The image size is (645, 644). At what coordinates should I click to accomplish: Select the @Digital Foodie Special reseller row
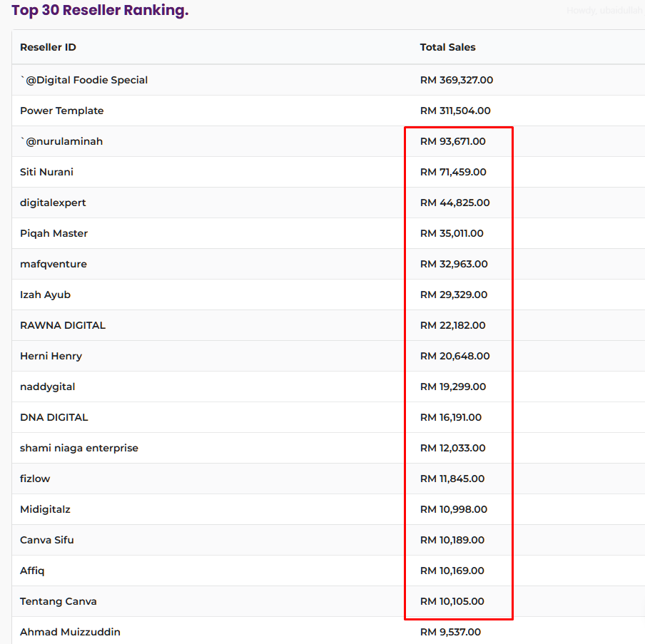click(x=84, y=80)
